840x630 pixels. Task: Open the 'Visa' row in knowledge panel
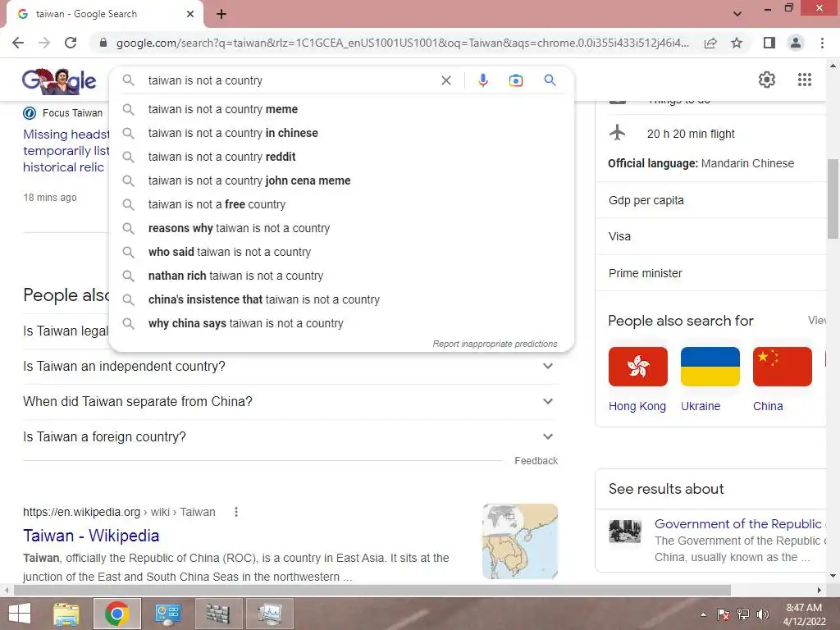(x=711, y=236)
